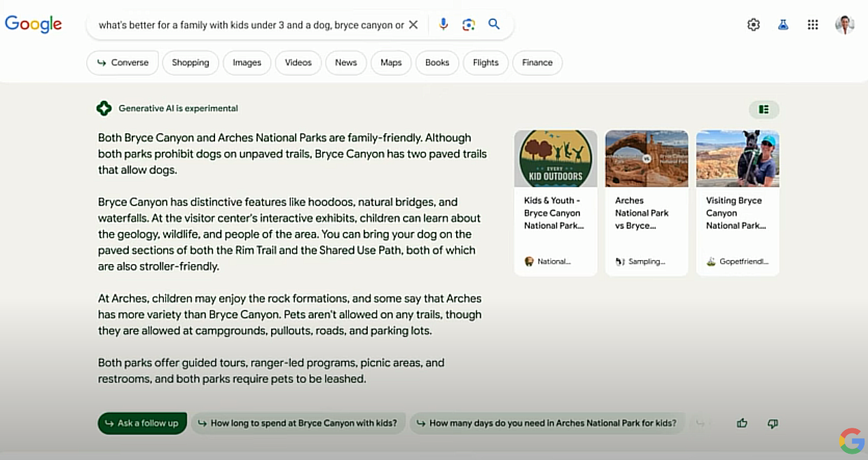Viewport: 868px width, 460px height.
Task: Open the Every Kid Outdoors thumbnail image
Action: coord(556,158)
